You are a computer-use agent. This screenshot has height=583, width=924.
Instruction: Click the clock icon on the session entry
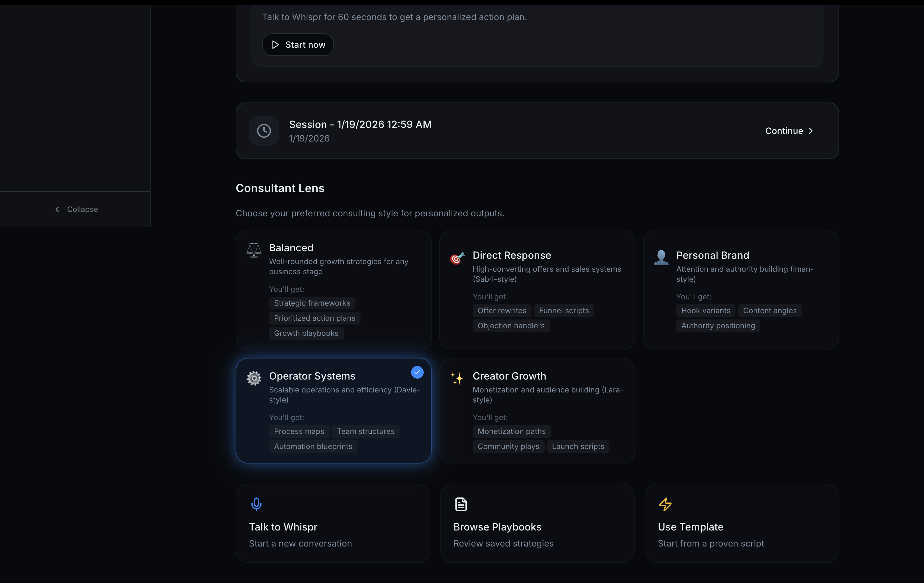coord(264,130)
